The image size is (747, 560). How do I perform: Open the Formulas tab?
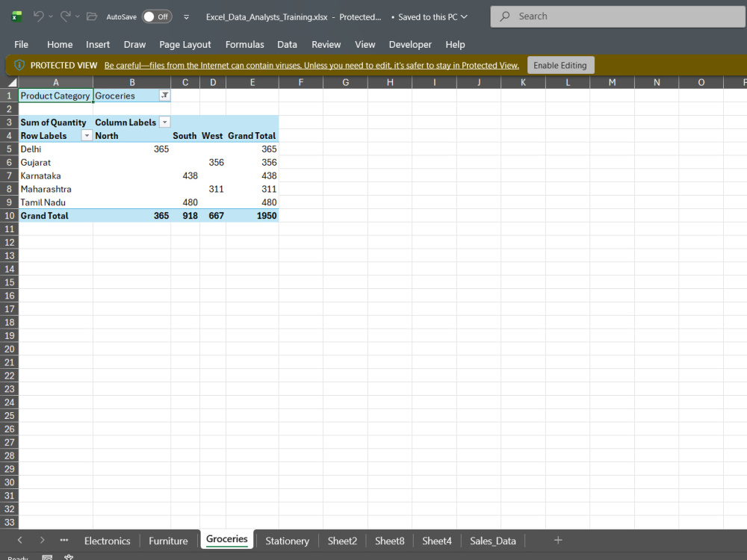(244, 44)
